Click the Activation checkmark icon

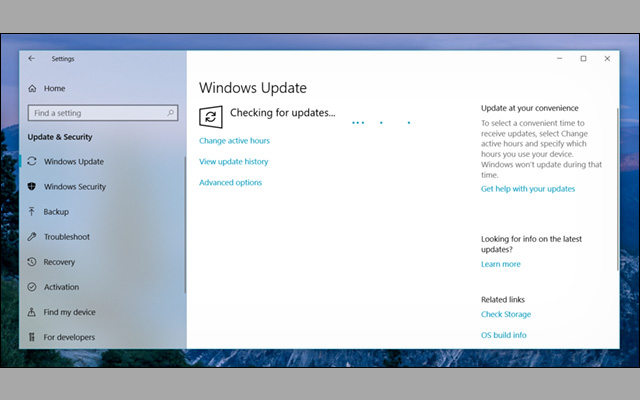(x=33, y=287)
